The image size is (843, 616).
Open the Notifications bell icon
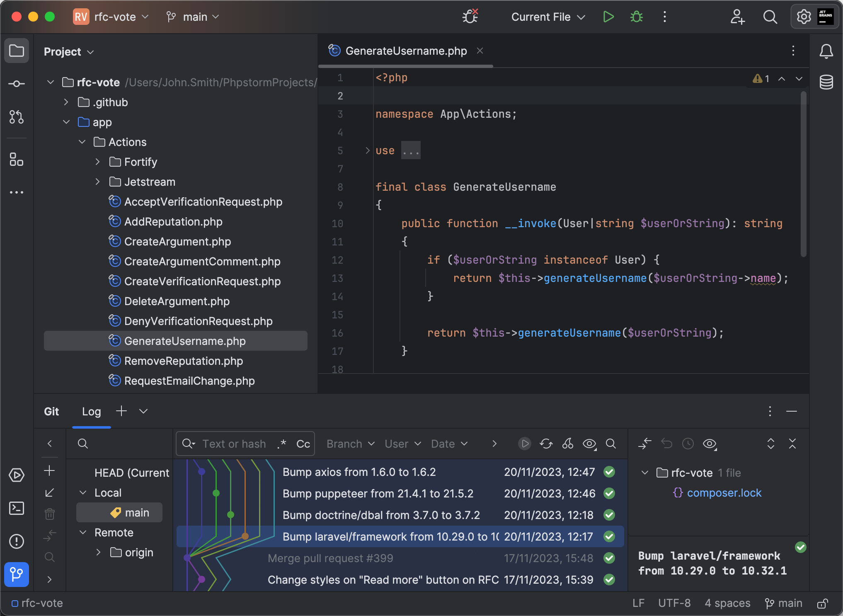826,51
